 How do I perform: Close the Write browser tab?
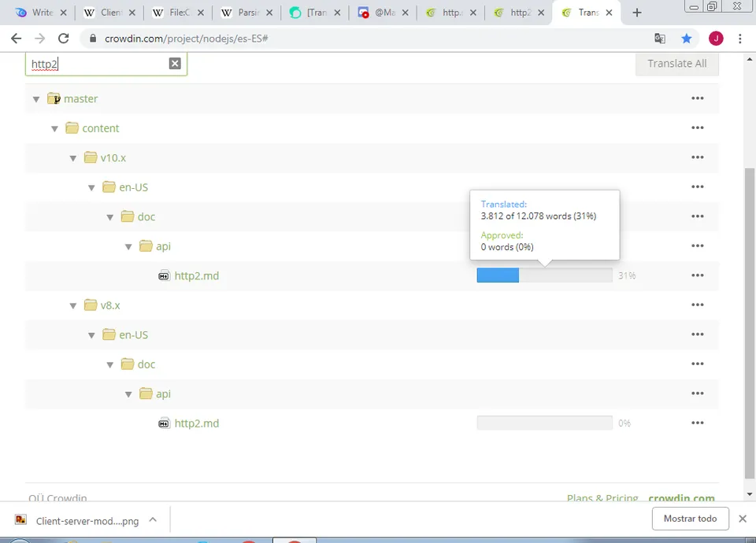[x=63, y=13]
